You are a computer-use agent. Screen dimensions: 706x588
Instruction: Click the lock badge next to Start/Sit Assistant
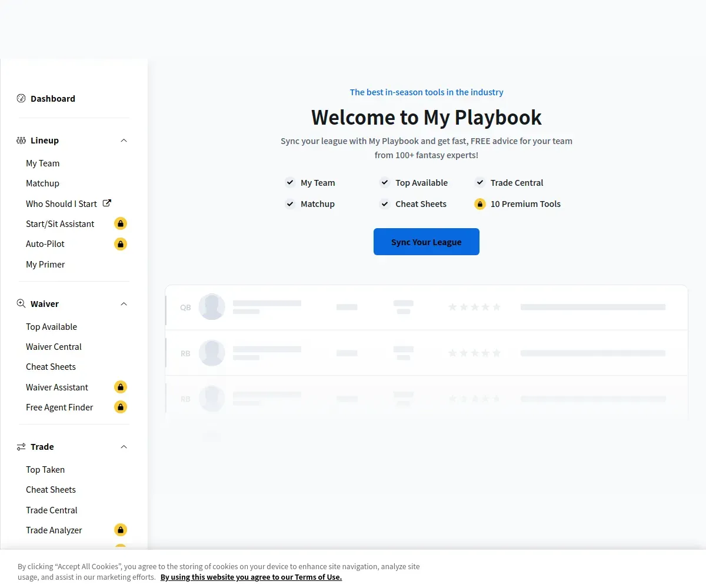[121, 223]
